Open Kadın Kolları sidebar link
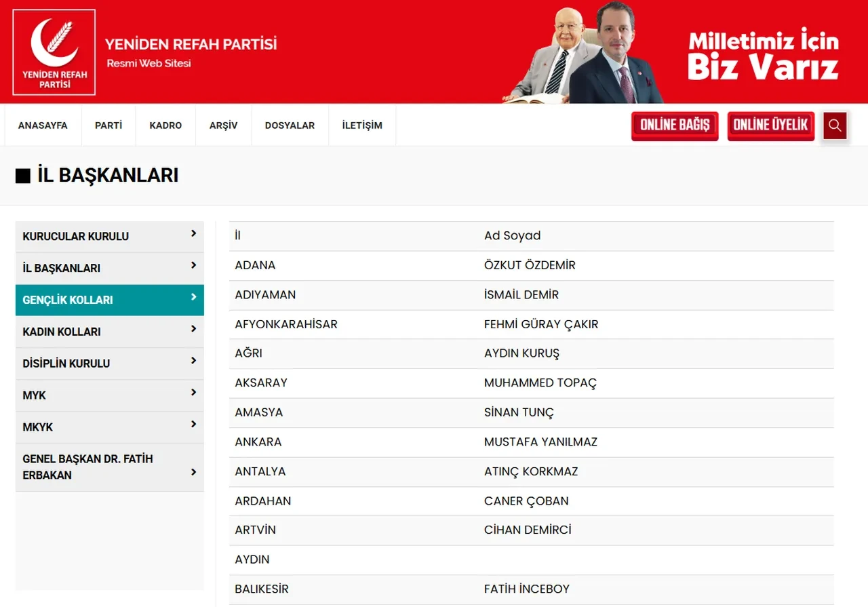This screenshot has height=607, width=868. (62, 332)
